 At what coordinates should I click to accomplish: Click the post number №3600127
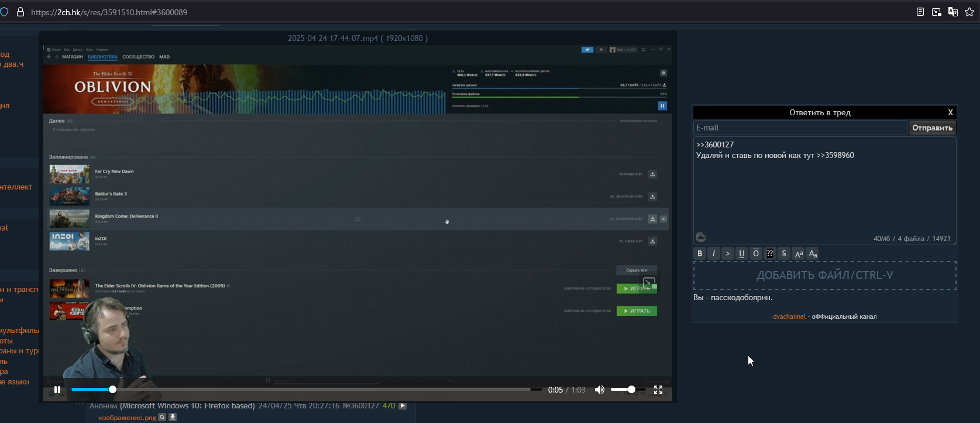(360, 405)
